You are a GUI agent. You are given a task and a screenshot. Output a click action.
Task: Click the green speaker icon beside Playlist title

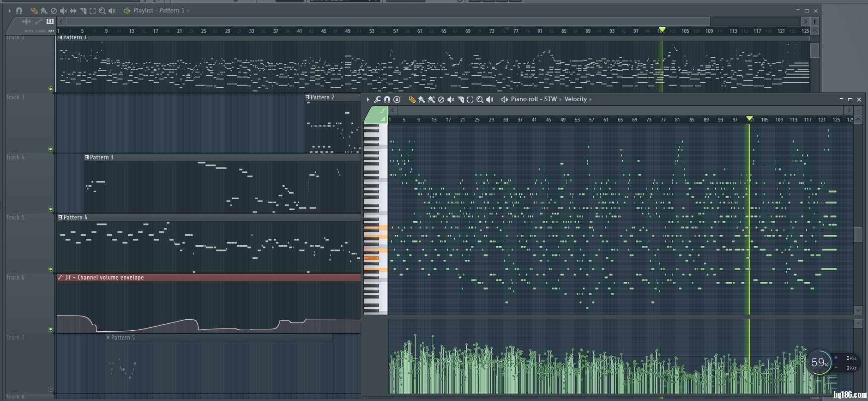(127, 11)
